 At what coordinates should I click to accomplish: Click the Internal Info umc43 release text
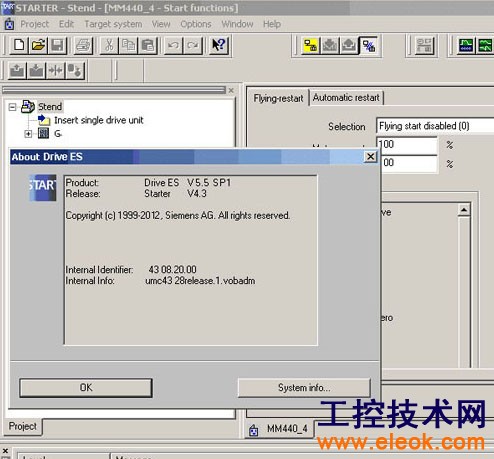[200, 281]
